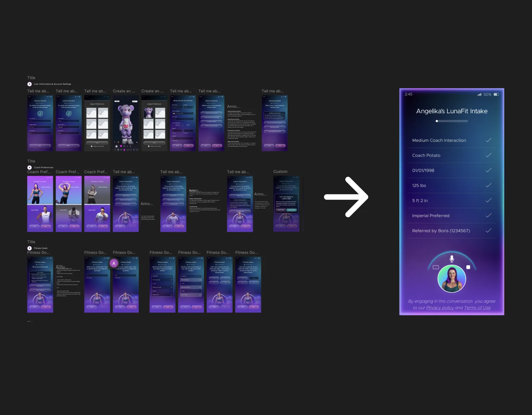Screen dimensions: 532x415
Task: Click the number 4 section badge
Action: (29, 167)
